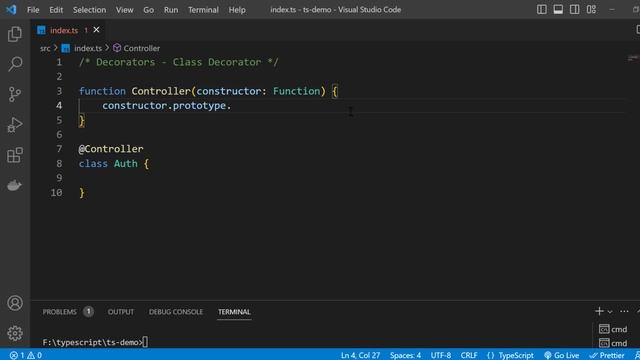Click the index.ts breadcrumb segment
This screenshot has height=360, width=640.
[88, 48]
